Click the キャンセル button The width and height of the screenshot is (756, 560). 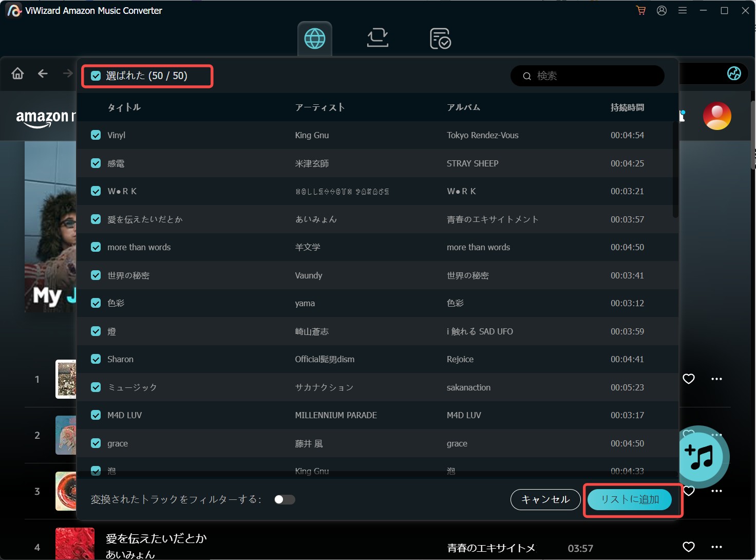pos(545,499)
